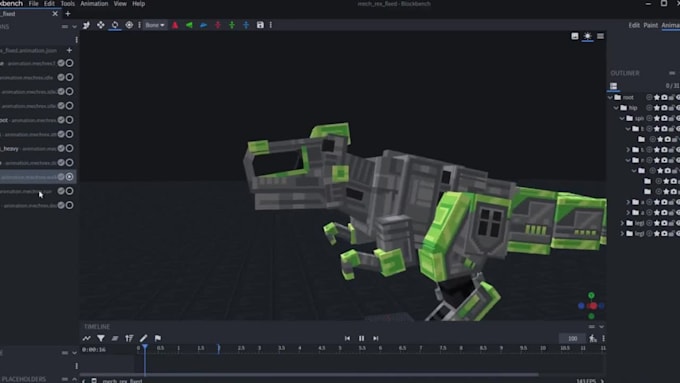This screenshot has width=680, height=383.
Task: Select the _heavy animation entry
Action: coord(28,148)
